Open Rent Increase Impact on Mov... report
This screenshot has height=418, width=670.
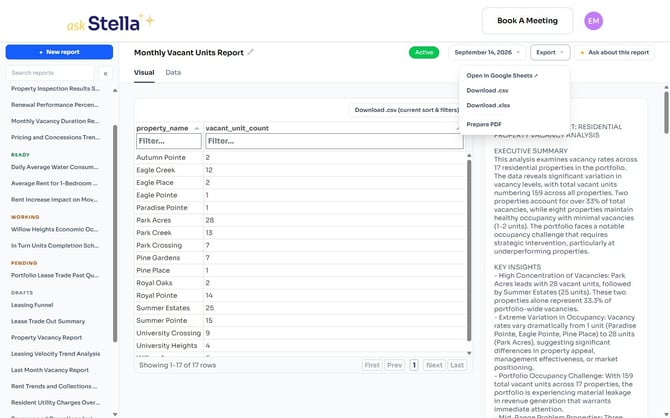(54, 200)
